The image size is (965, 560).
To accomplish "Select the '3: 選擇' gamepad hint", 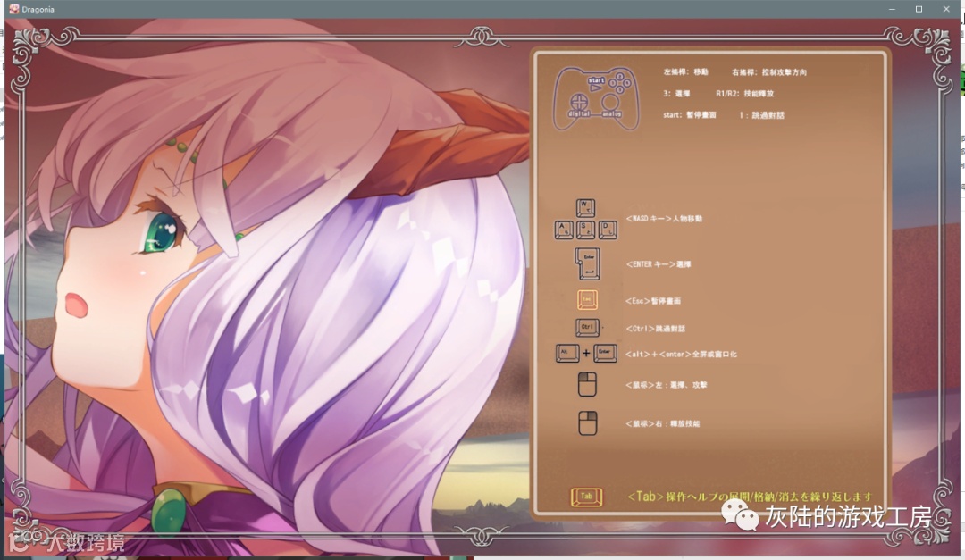I will 675,94.
